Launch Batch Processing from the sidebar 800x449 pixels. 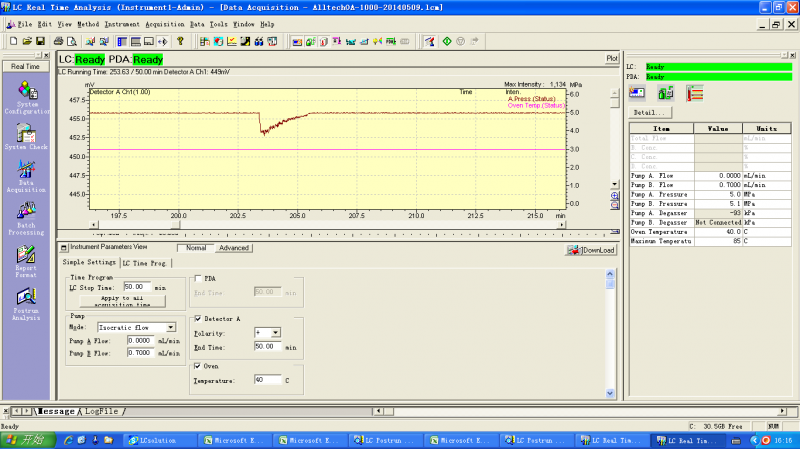[x=27, y=211]
